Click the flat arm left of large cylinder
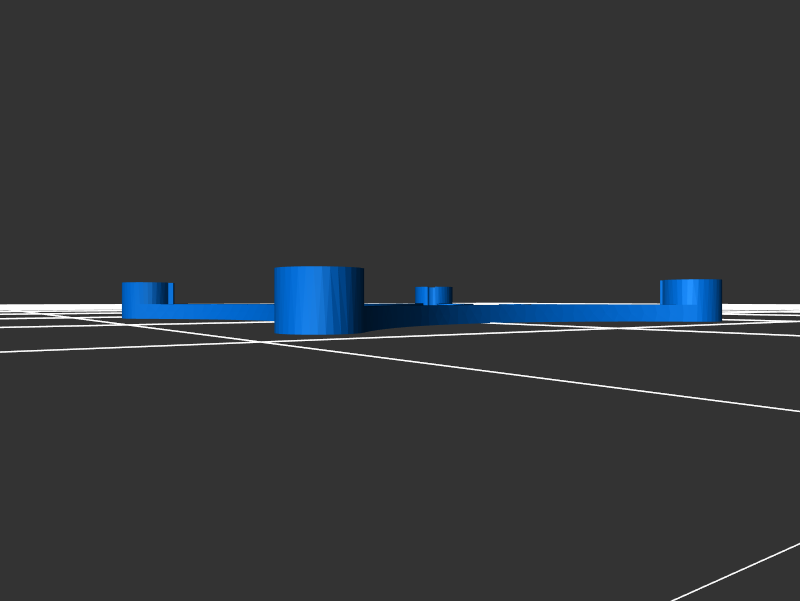800x601 pixels. tap(220, 311)
